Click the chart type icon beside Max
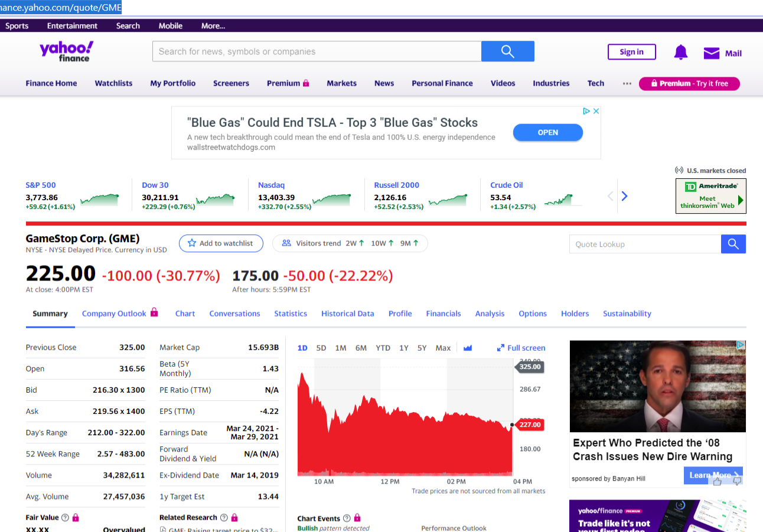The width and height of the screenshot is (763, 532). (468, 348)
